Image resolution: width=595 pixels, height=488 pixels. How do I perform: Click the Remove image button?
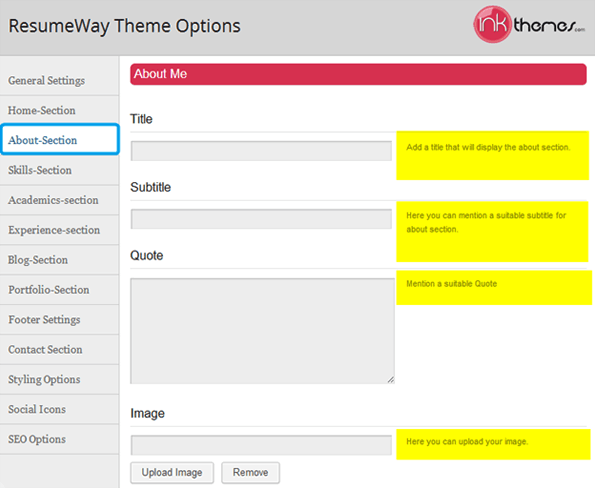point(250,472)
